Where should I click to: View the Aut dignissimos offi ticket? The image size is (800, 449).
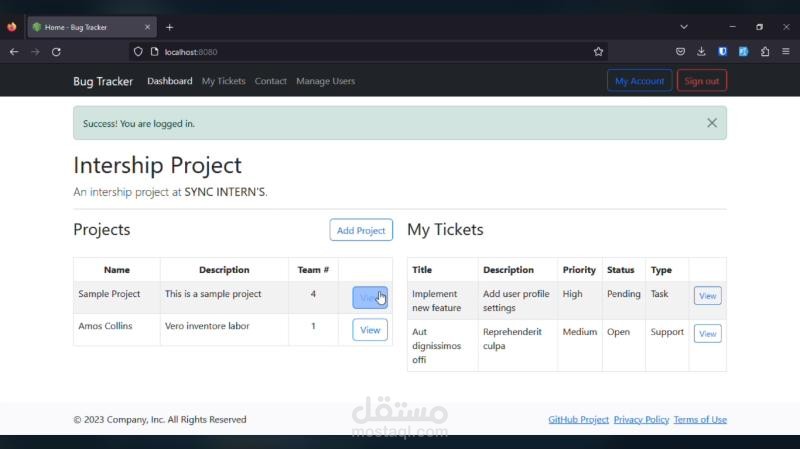707,333
